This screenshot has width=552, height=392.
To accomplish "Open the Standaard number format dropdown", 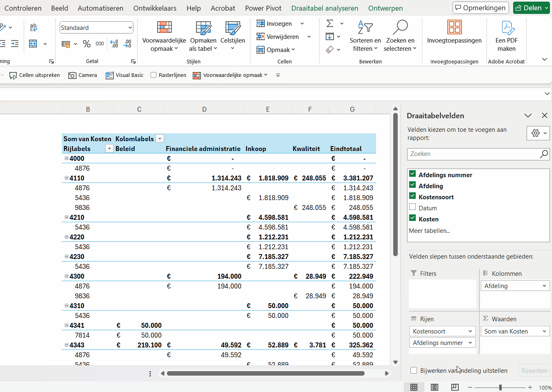I will (x=130, y=28).
